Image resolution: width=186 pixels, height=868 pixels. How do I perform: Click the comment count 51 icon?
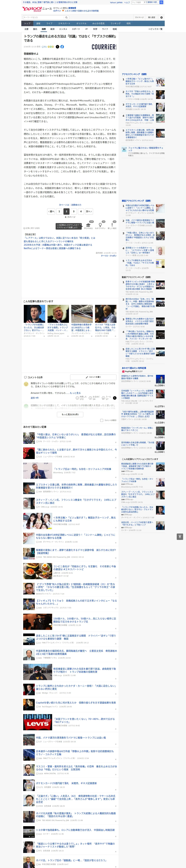coord(44,47)
